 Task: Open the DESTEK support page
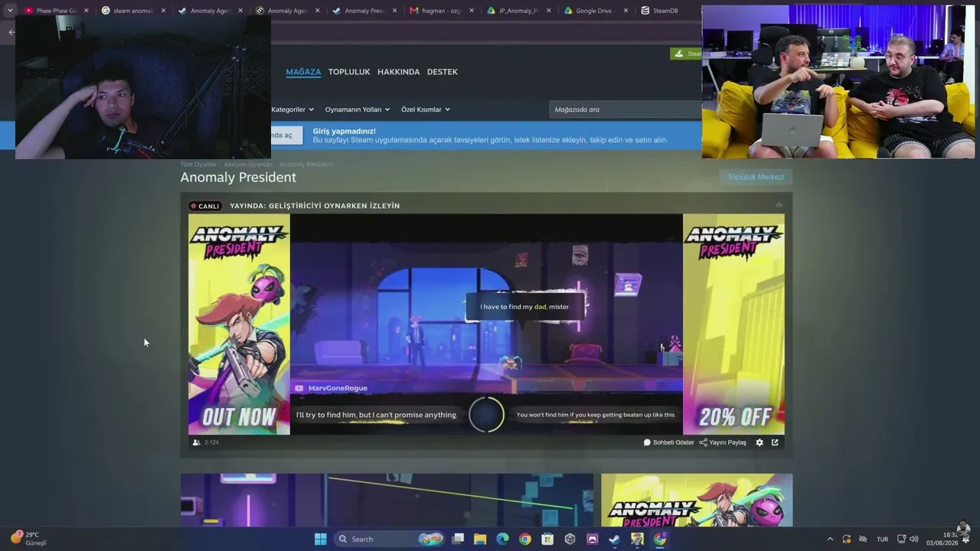[443, 72]
